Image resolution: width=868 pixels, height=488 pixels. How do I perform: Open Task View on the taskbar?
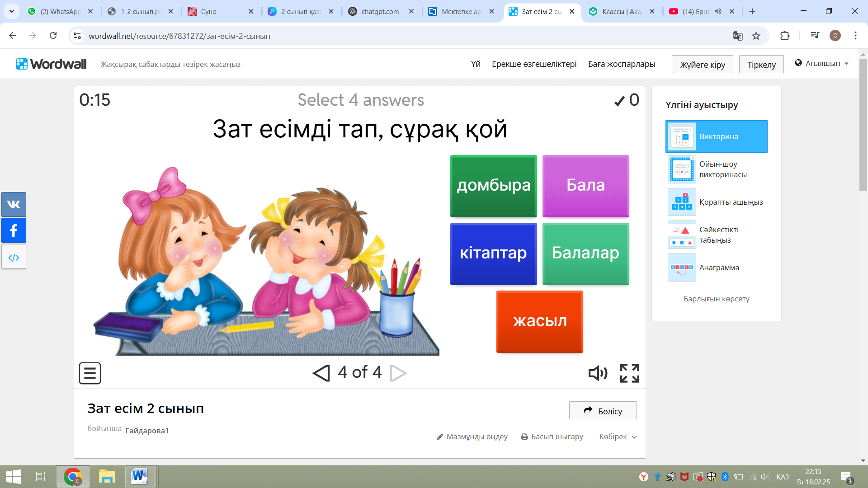tap(41, 477)
